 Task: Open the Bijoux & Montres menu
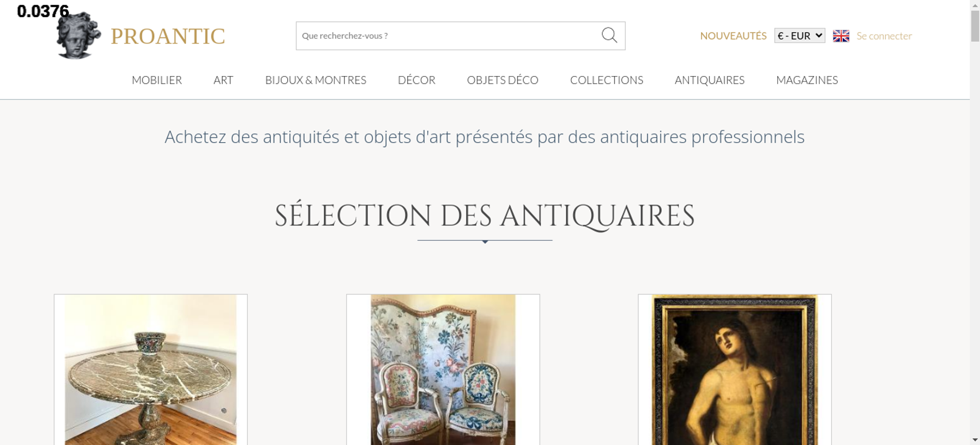(x=316, y=80)
